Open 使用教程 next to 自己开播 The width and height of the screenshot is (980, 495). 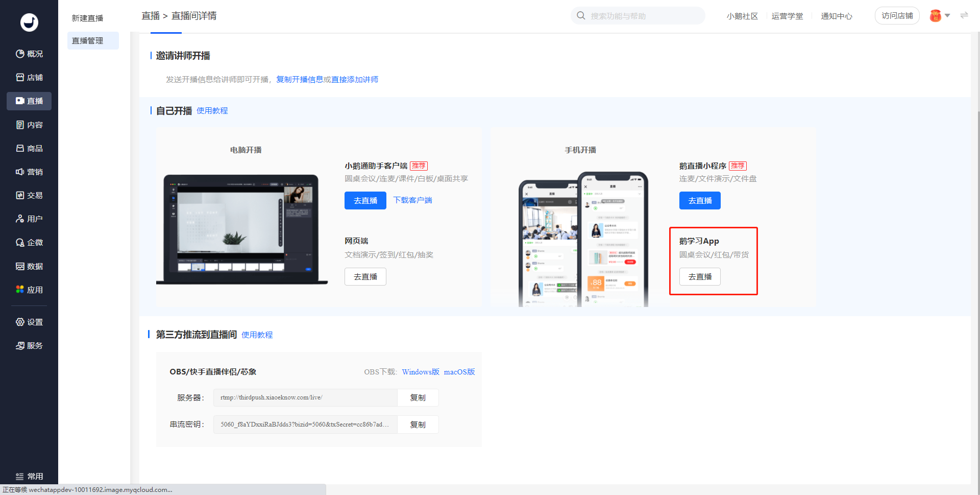(212, 110)
